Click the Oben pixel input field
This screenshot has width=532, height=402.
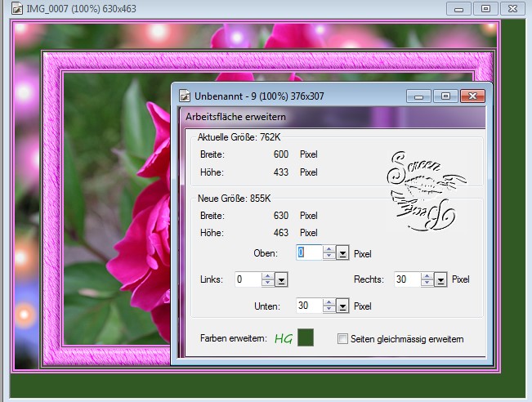pos(309,252)
